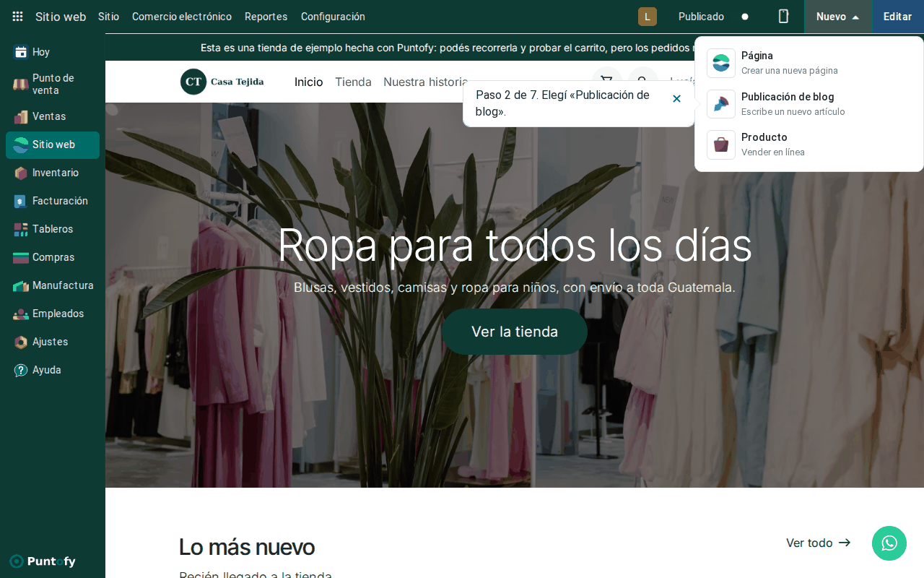The width and height of the screenshot is (924, 578).
Task: Go to Inicio page link
Action: [309, 82]
